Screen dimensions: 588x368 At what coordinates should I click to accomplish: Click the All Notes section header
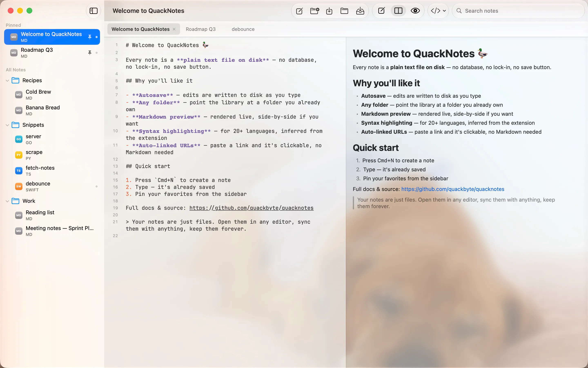tap(16, 70)
